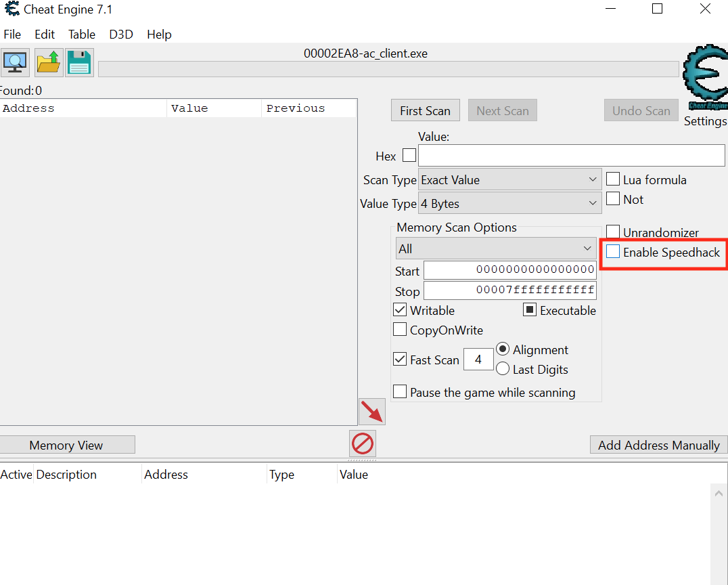Minimize the Cheat Engine window
728x585 pixels.
pos(610,9)
